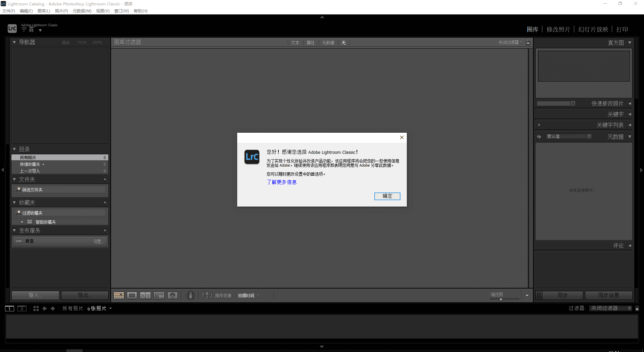Open the 元数据(M) menu
644x352 pixels.
[x=82, y=11]
